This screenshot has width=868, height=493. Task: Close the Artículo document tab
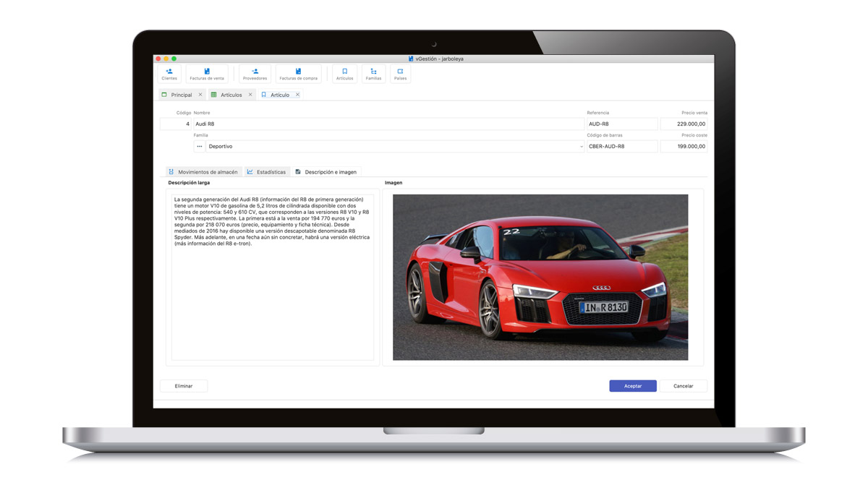click(x=297, y=95)
